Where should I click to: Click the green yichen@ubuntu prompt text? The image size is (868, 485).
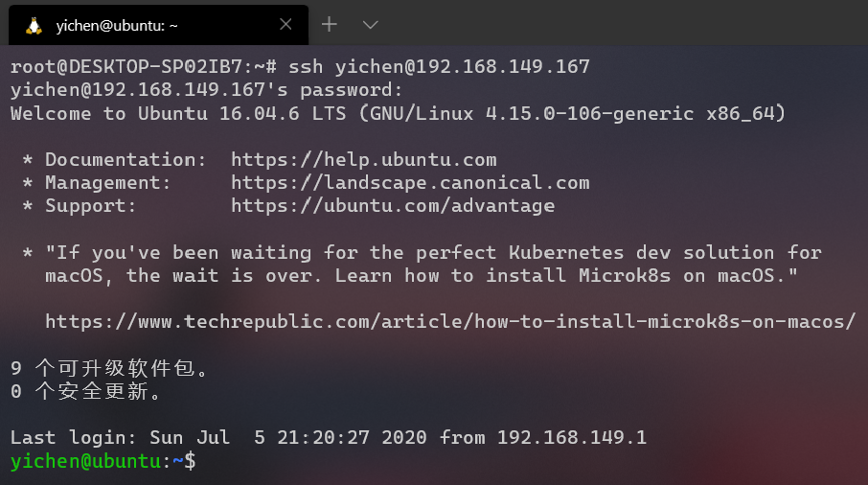pyautogui.click(x=84, y=461)
